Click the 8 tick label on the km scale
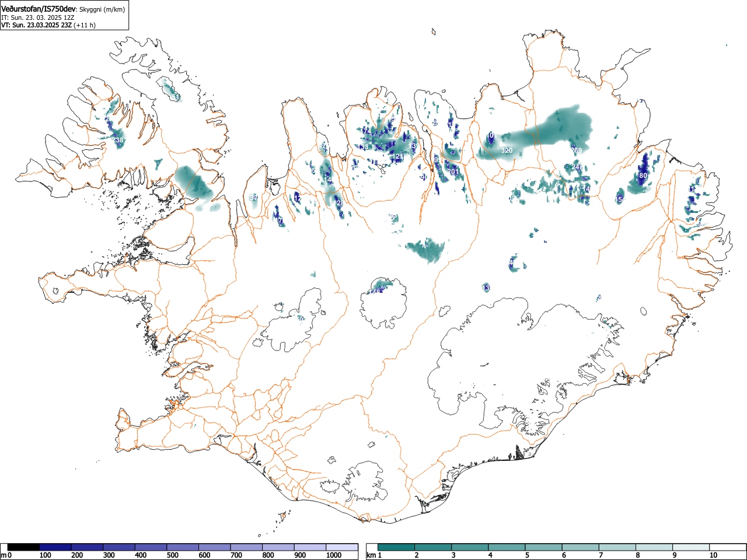Screen dimensions: 747x560 [638, 555]
